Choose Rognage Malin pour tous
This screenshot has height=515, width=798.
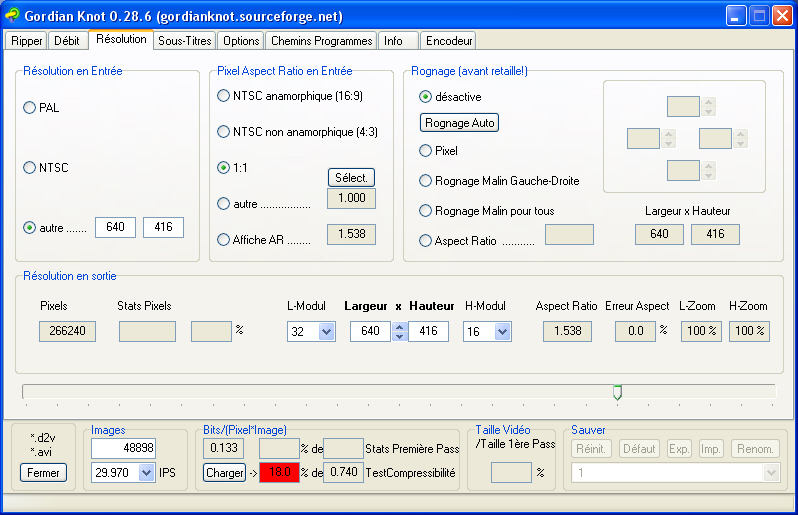[487, 211]
